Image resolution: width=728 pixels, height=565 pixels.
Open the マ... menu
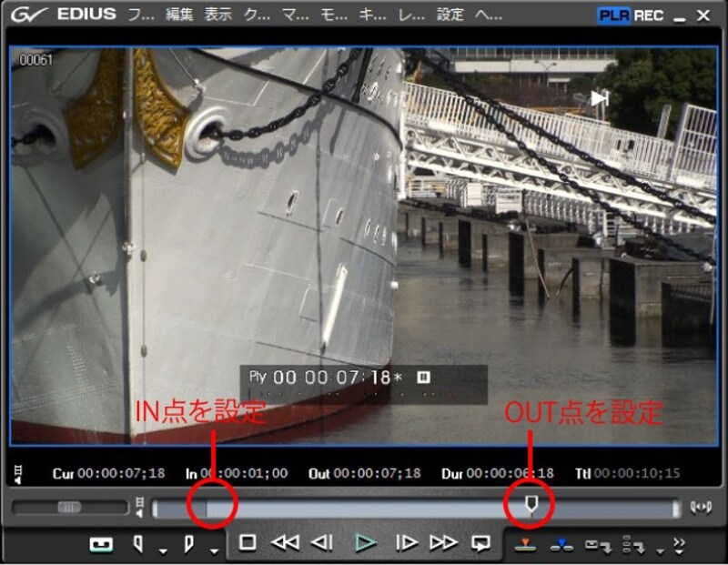pos(296,15)
